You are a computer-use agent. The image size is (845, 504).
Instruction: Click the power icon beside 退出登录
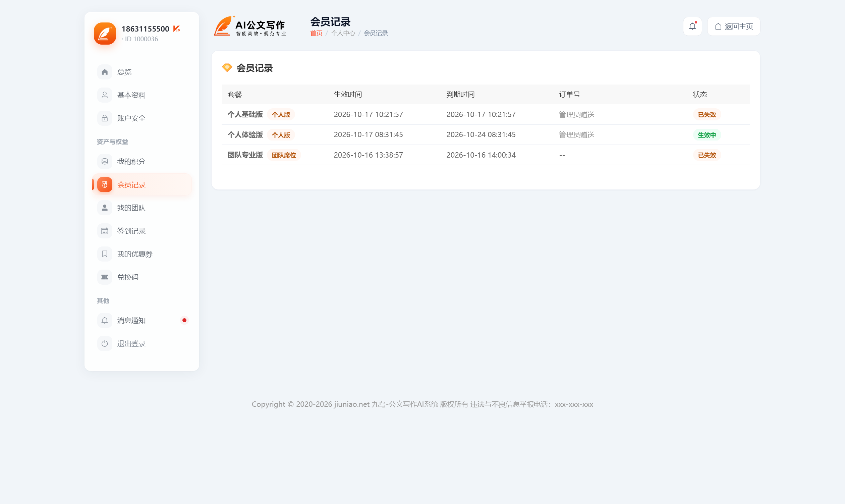(105, 343)
